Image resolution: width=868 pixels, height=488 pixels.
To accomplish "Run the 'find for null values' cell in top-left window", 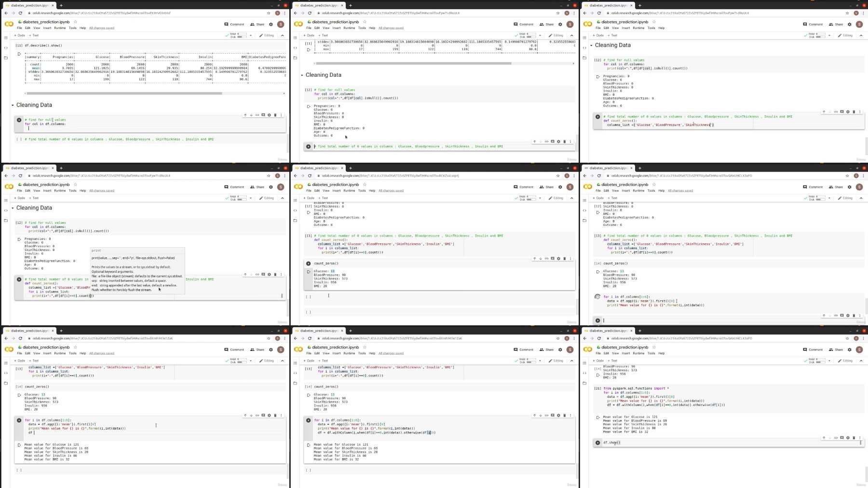I will (19, 120).
